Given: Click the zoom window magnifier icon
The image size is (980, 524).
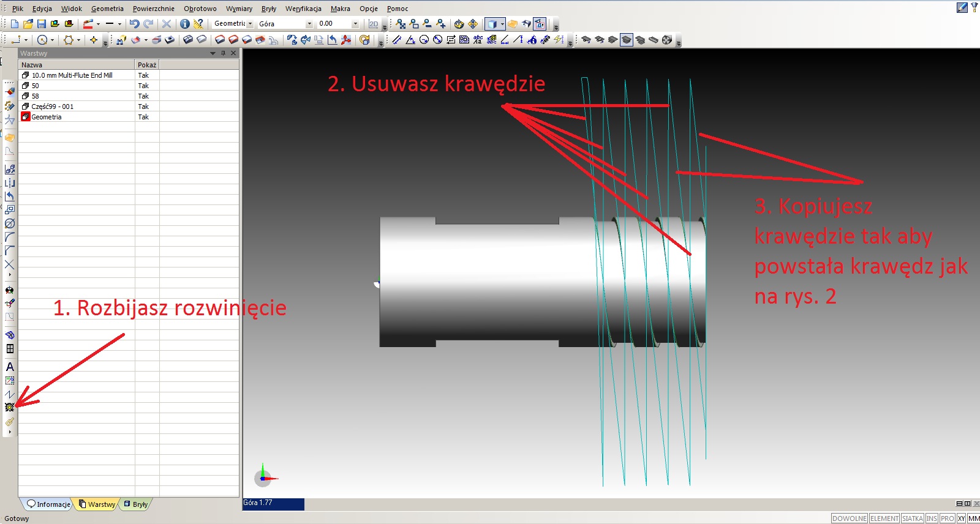Looking at the screenshot, I should (x=414, y=24).
